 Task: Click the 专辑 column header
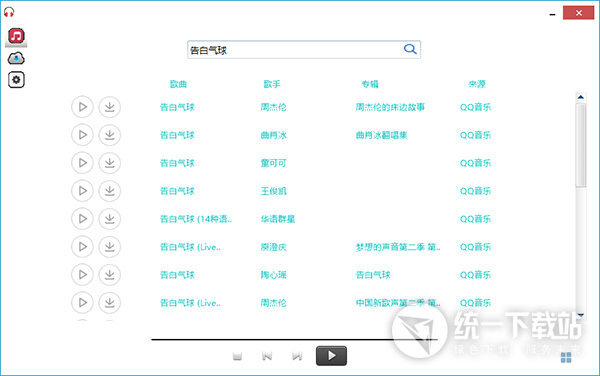370,84
